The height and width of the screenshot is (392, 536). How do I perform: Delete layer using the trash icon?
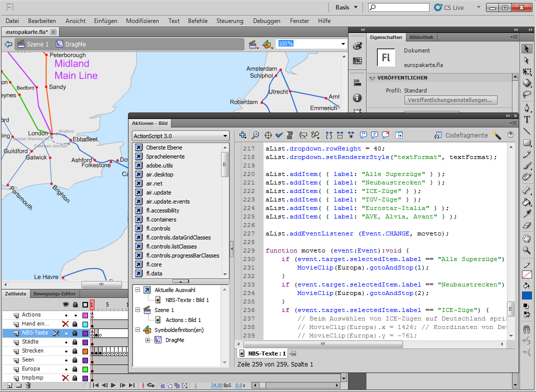tap(28, 385)
